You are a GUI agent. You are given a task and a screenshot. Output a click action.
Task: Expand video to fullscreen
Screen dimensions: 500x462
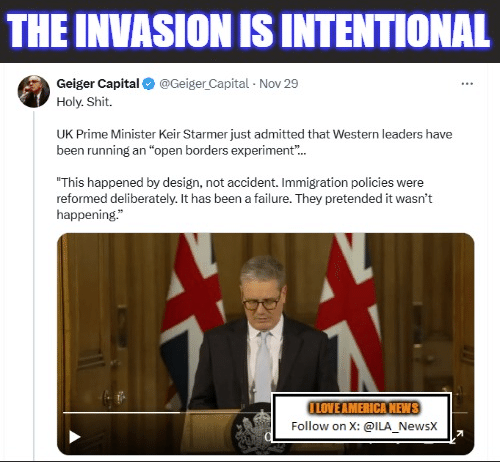(457, 437)
